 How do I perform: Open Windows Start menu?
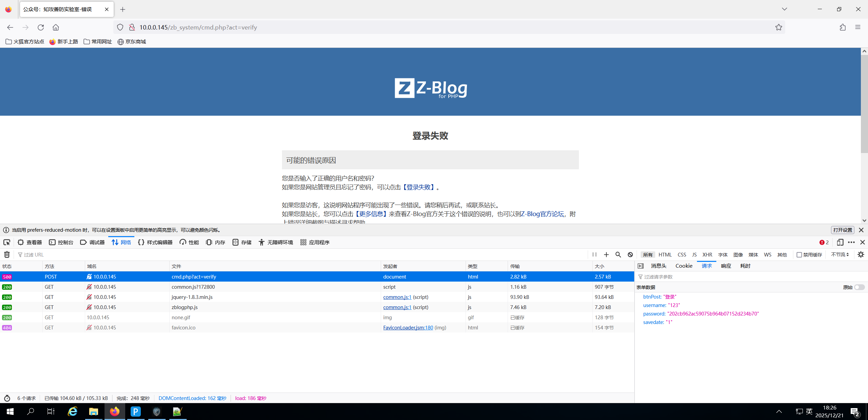[10, 412]
